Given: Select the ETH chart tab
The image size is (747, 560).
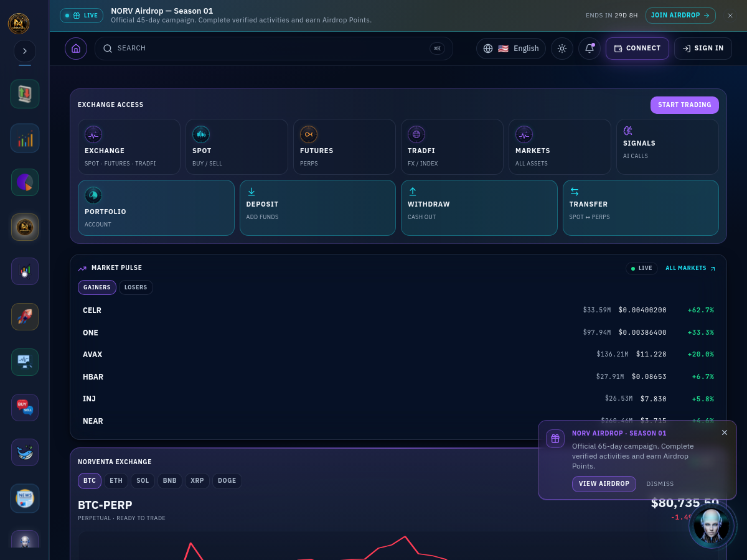Looking at the screenshot, I should click(x=116, y=481).
